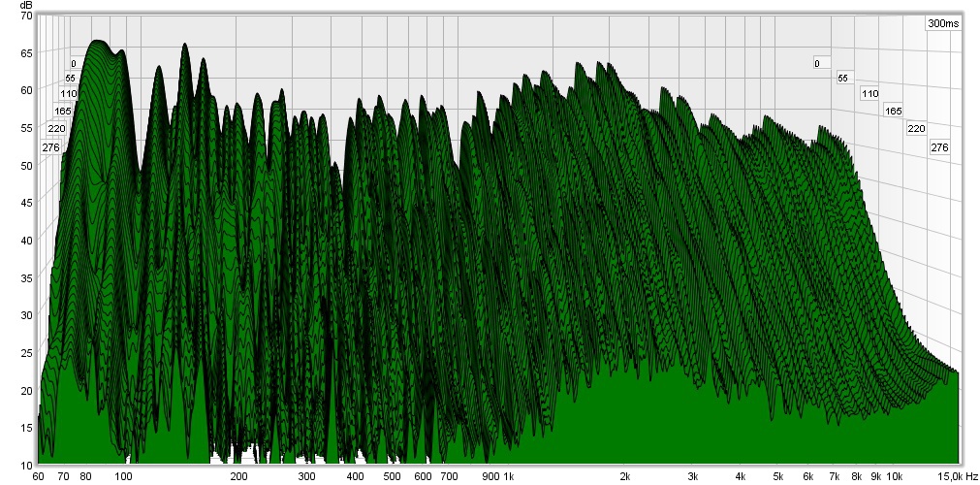Viewport: 980px width, 485px height.
Task: Click the 5k frequency axis label
Action: [x=778, y=476]
